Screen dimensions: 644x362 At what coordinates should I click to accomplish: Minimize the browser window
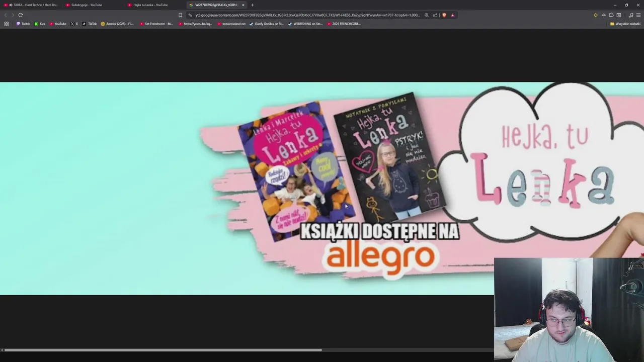tap(615, 5)
